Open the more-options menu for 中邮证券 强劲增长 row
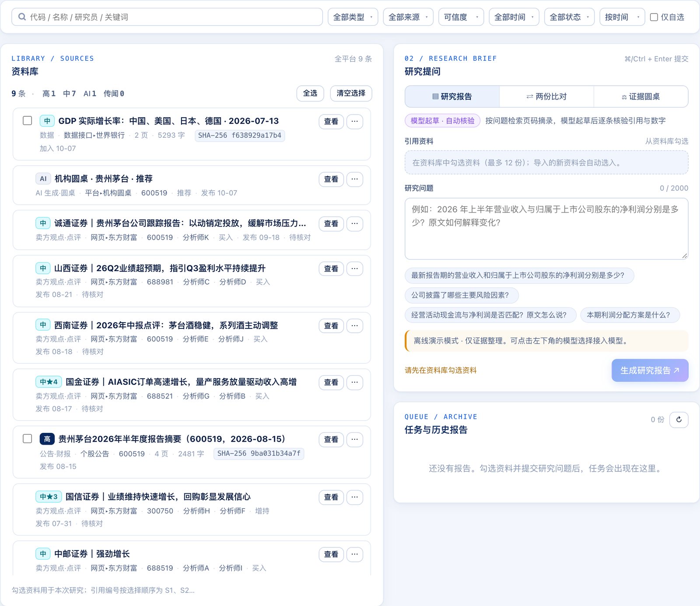The width and height of the screenshot is (700, 606). click(354, 554)
